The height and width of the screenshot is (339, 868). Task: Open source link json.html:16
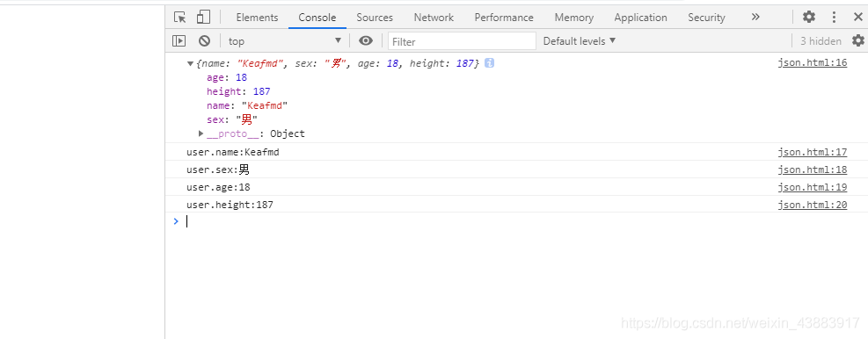click(x=812, y=62)
